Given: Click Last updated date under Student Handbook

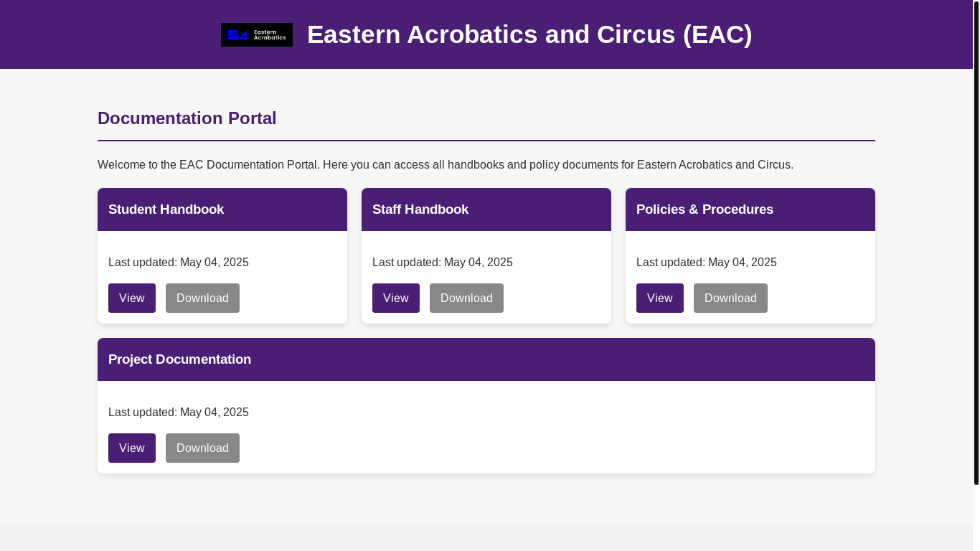Looking at the screenshot, I should click(179, 263).
